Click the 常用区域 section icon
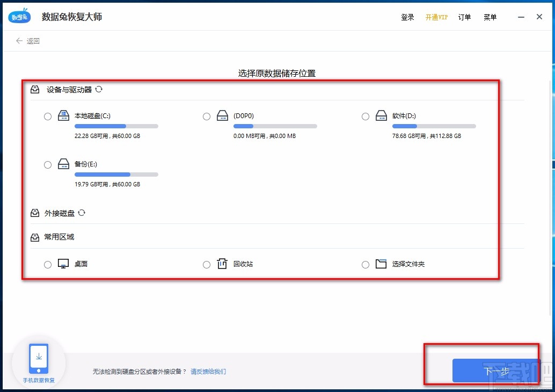Image resolution: width=555 pixels, height=392 pixels. [35, 237]
